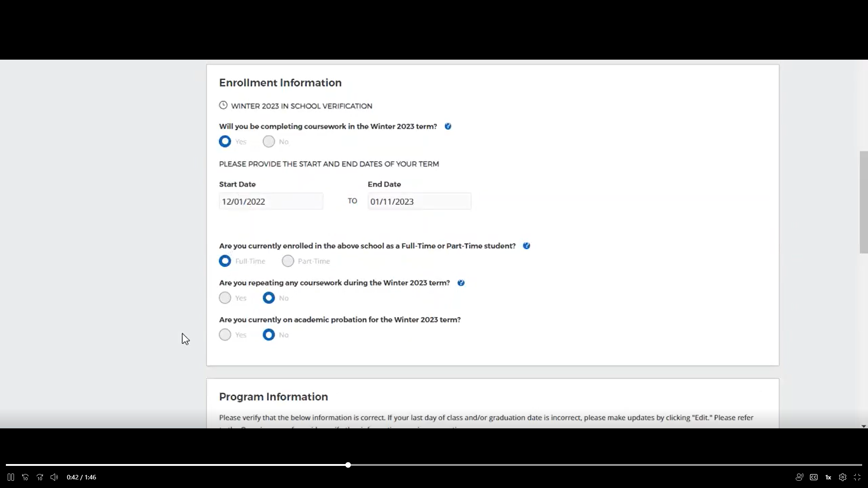Click the page scroll down arrow
Viewport: 868px width, 488px height.
tap(863, 426)
